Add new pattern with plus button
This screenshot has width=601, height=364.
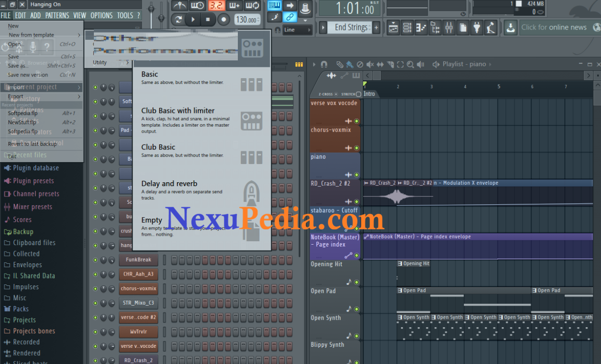click(376, 28)
